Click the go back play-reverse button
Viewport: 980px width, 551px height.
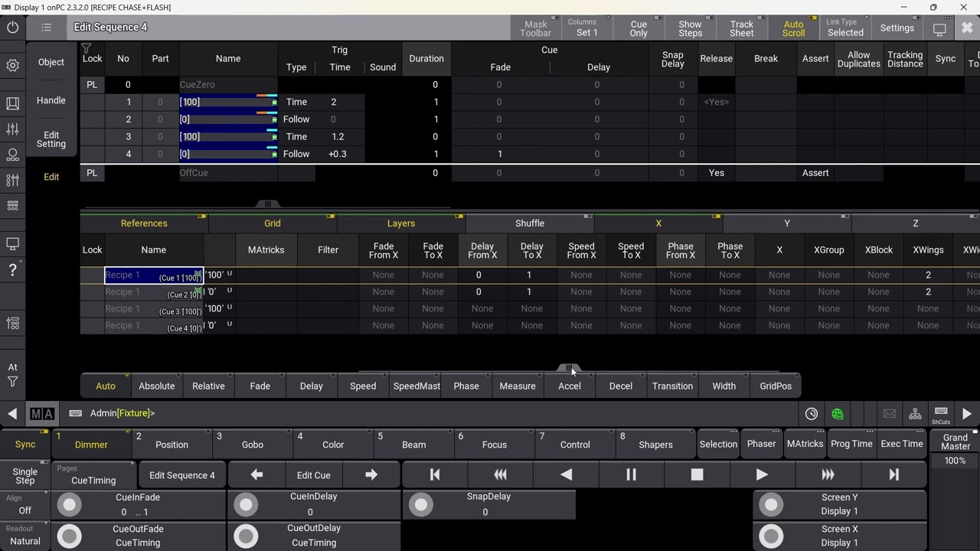coord(566,475)
